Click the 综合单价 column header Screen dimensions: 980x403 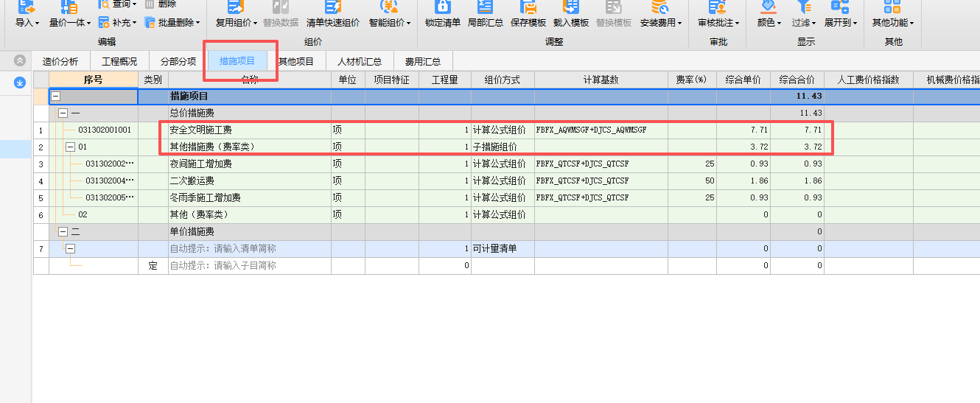click(x=743, y=80)
